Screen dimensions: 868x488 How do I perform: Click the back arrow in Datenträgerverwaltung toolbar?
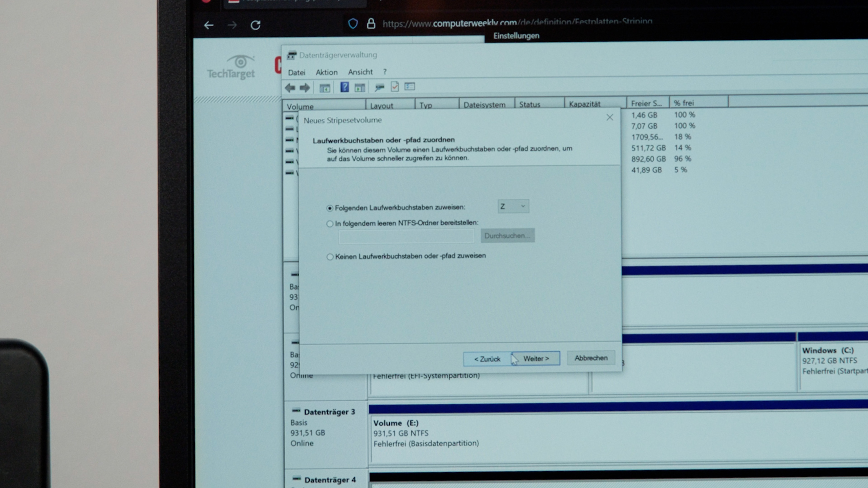[x=290, y=88]
